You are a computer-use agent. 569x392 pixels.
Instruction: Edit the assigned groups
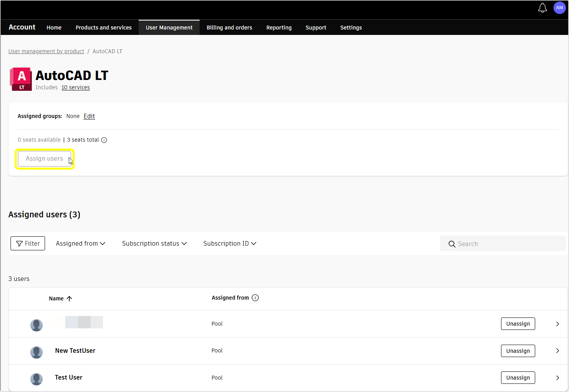pos(89,116)
